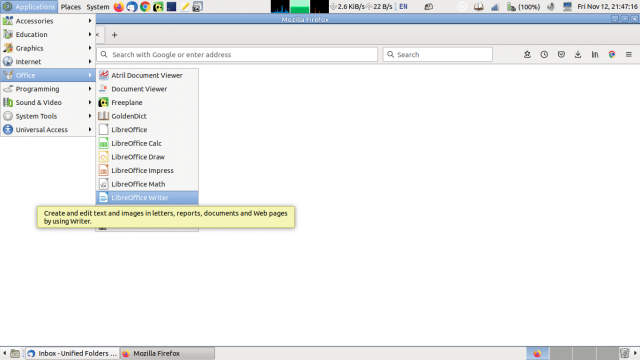Click the Office category in Applications menu

point(48,75)
